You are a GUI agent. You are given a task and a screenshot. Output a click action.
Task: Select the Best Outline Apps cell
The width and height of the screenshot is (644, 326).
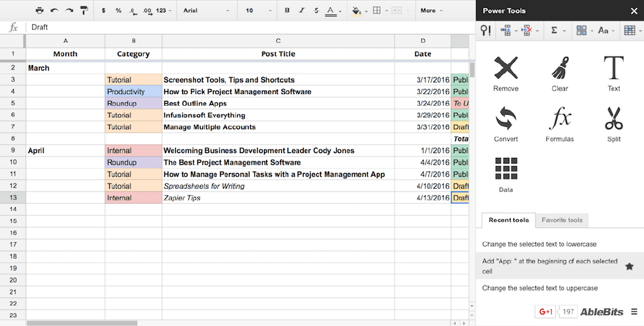click(x=278, y=104)
